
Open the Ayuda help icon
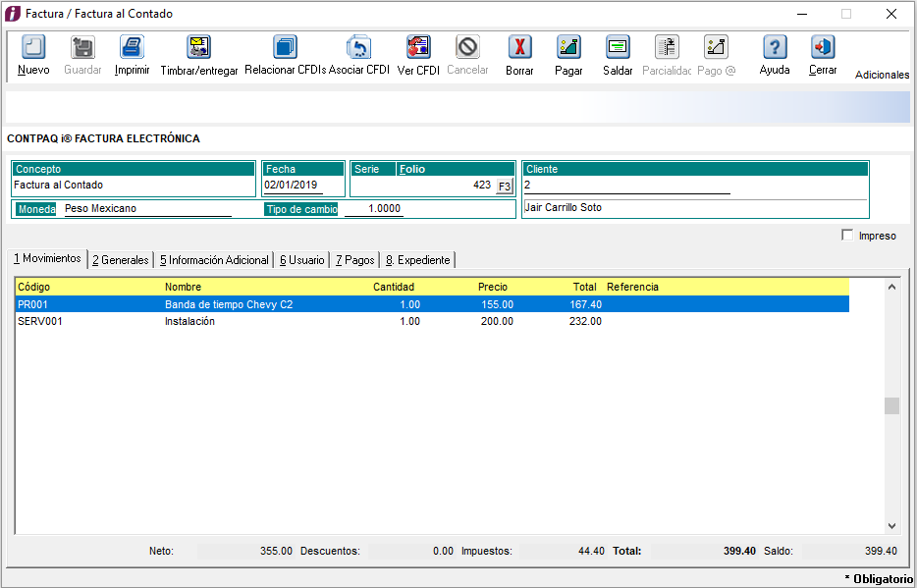[x=775, y=48]
